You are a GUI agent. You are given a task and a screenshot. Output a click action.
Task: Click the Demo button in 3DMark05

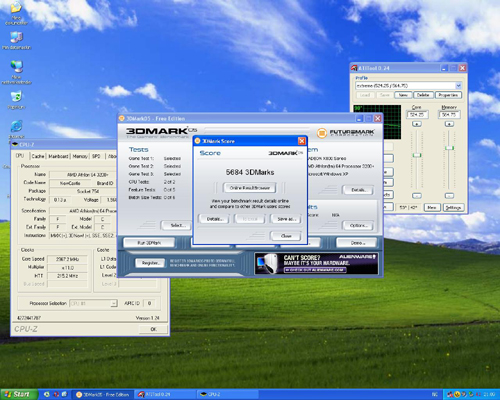pos(357,243)
